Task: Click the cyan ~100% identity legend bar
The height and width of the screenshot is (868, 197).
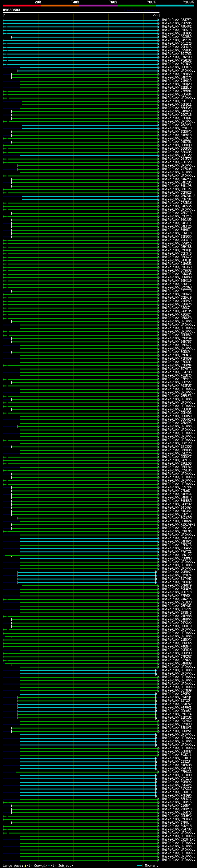Action: pyautogui.click(x=175, y=6)
